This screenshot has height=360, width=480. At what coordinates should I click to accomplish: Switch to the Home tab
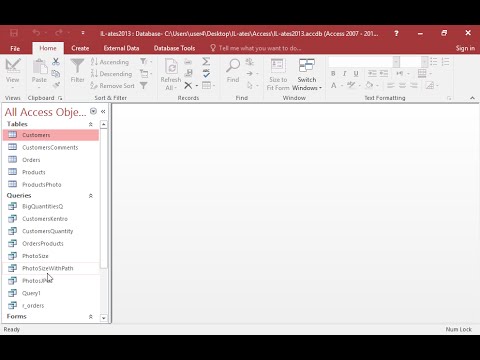(x=48, y=48)
